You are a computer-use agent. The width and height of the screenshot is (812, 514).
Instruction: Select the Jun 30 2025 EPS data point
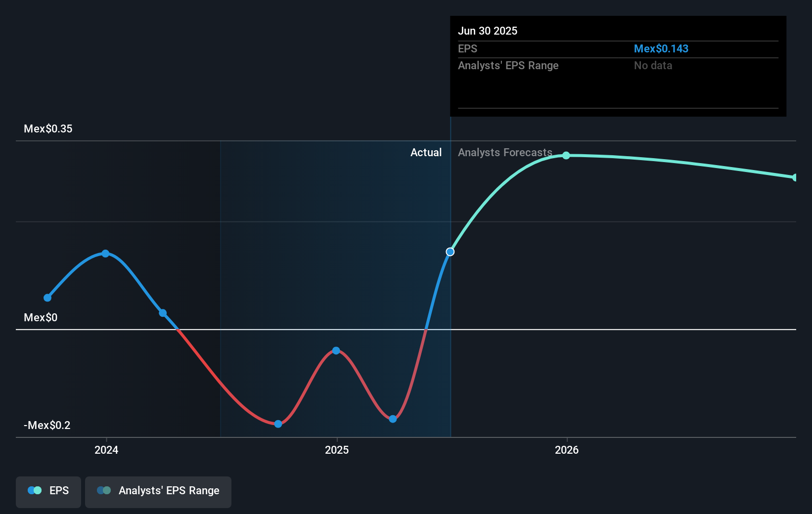coord(450,252)
